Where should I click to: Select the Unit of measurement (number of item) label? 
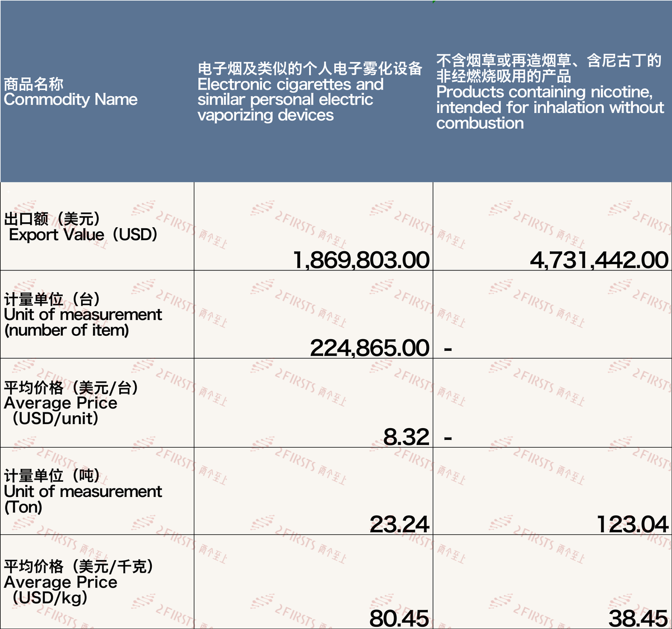[x=83, y=314]
